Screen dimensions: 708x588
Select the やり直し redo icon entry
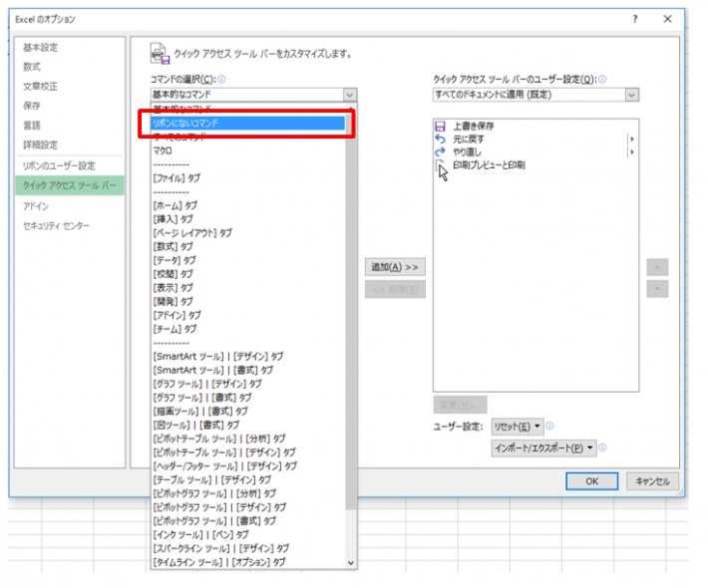(440, 152)
